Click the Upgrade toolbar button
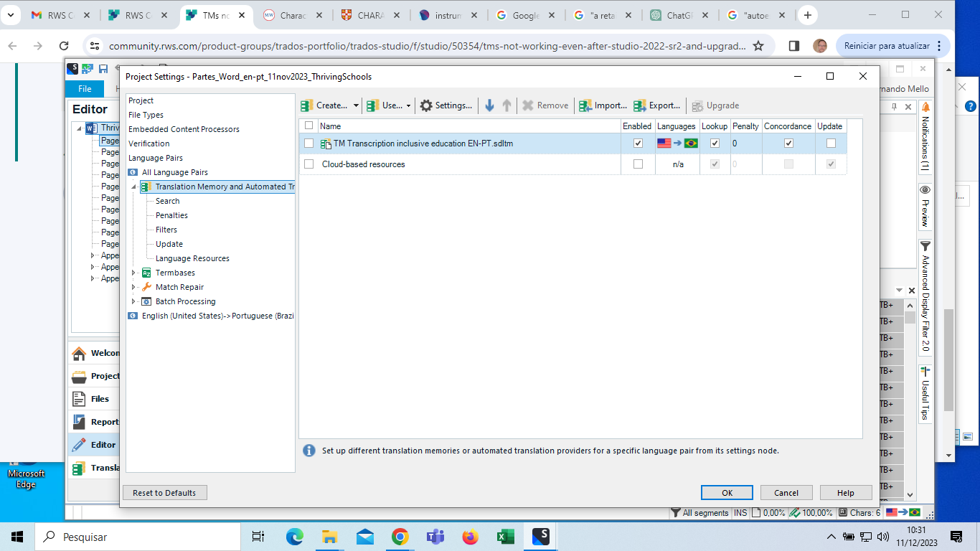 coord(715,105)
